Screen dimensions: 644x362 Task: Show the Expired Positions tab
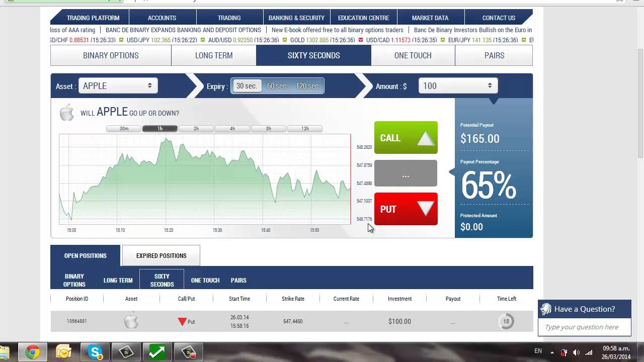pyautogui.click(x=161, y=255)
